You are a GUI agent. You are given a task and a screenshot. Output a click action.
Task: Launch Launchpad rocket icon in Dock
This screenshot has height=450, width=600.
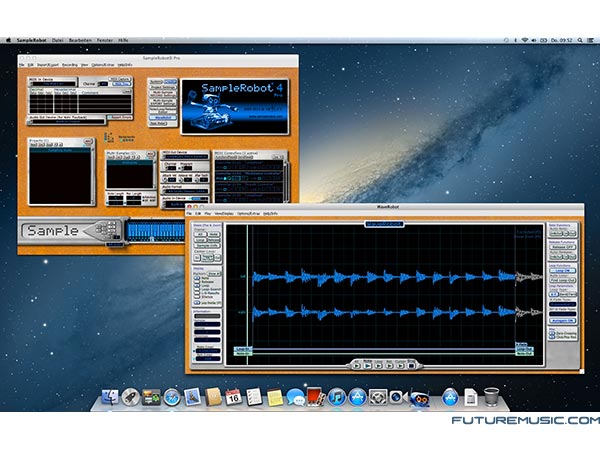(130, 397)
